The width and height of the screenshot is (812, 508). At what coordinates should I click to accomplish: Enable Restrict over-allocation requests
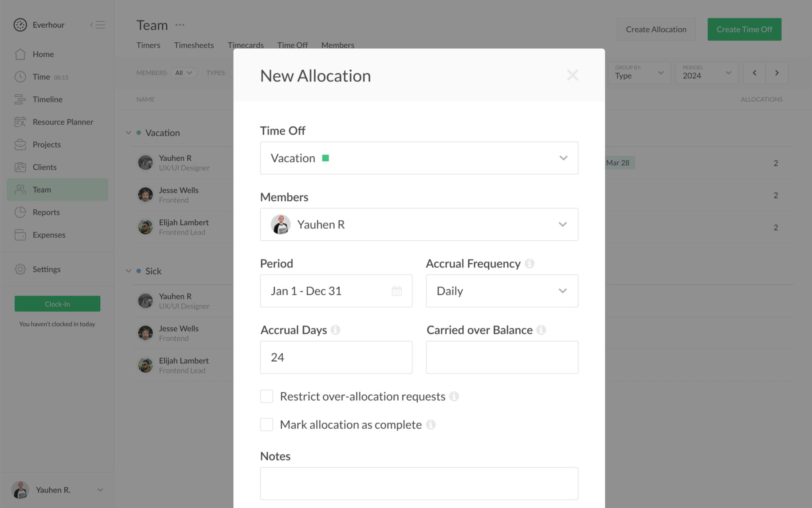[266, 396]
